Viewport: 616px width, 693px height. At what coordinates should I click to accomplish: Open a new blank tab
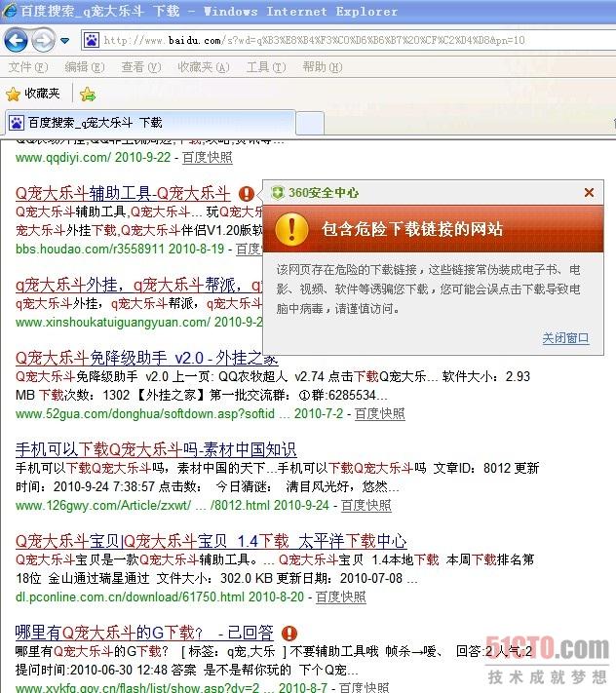click(310, 123)
